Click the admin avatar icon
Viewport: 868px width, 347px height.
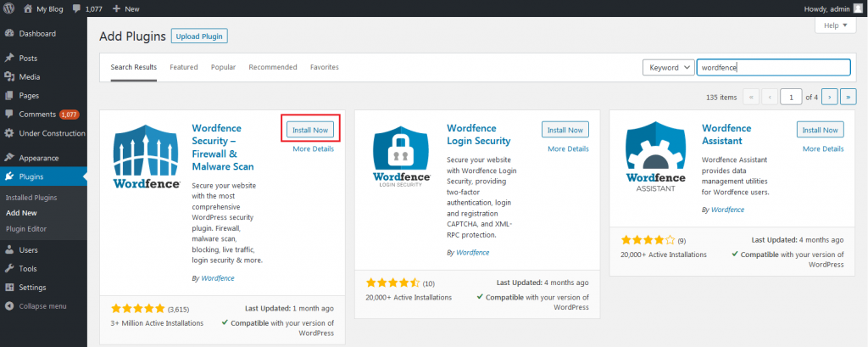[857, 8]
